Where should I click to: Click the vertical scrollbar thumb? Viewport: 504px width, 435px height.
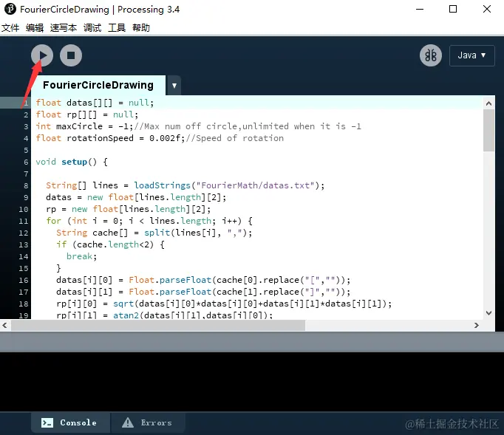[x=489, y=130]
